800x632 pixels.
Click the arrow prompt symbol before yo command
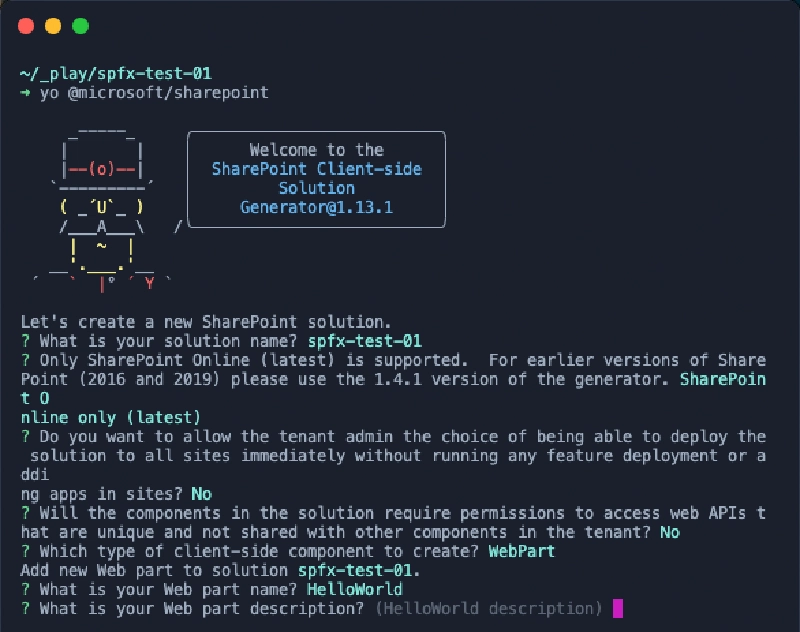24,92
